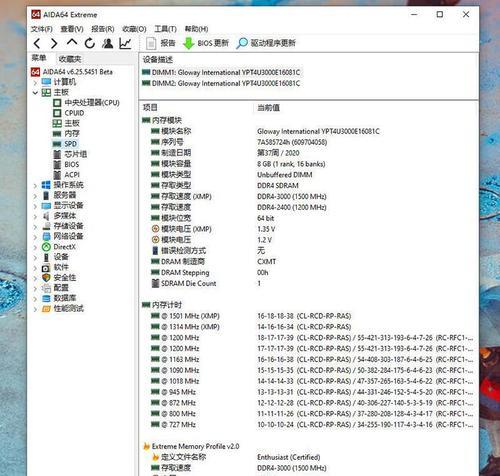Select the DIMM1 Gloway device row
Viewport: 500px width, 476px height.
(221, 72)
